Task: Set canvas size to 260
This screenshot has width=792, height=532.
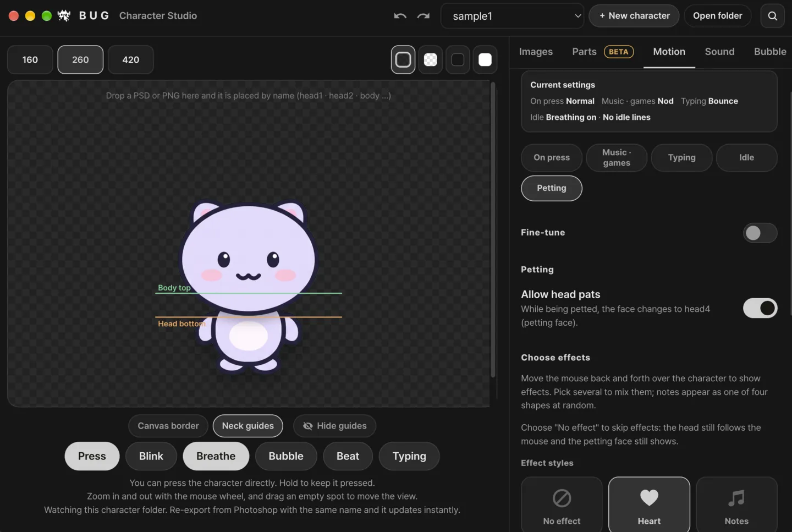Action: [x=80, y=59]
